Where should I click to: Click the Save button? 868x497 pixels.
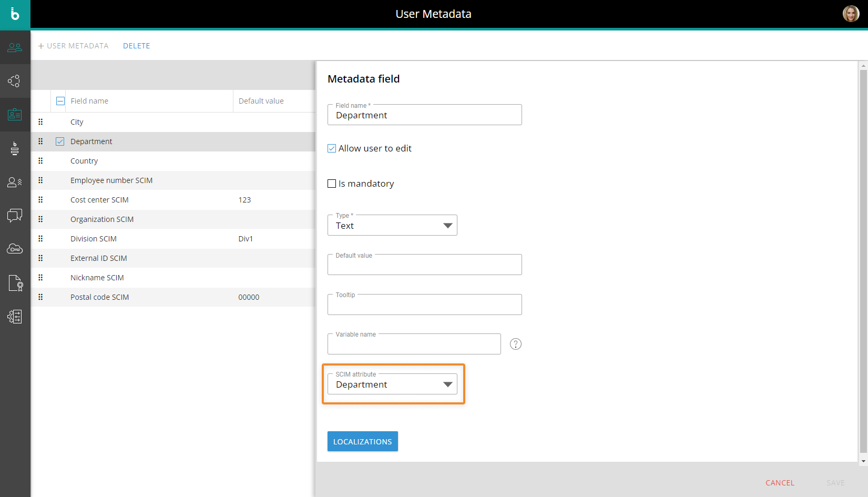835,483
